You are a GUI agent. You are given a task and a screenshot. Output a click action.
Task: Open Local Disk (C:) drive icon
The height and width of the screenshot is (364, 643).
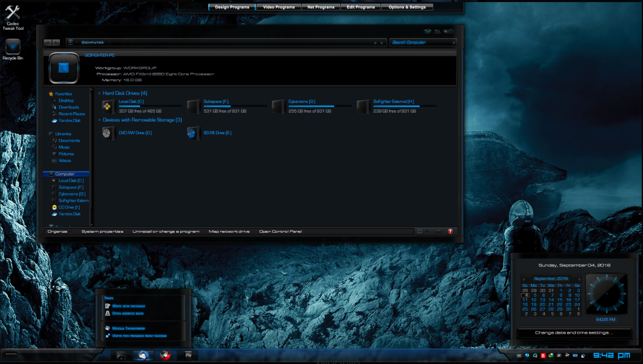click(108, 107)
